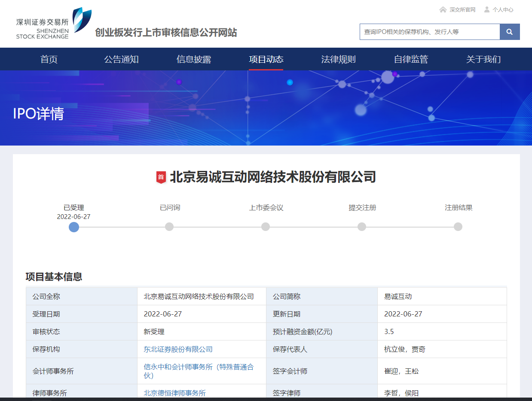Click the 注册结果 progress step dot
This screenshot has width=532, height=401.
click(x=458, y=227)
